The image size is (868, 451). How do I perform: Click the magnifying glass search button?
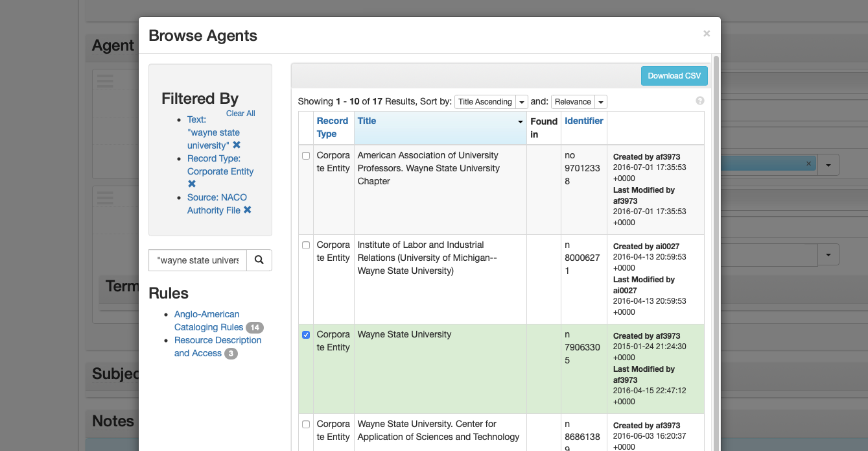tap(259, 260)
